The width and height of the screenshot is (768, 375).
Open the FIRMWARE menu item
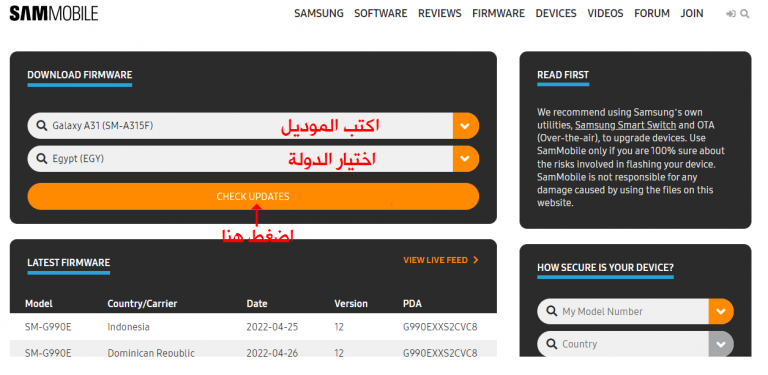pos(498,14)
